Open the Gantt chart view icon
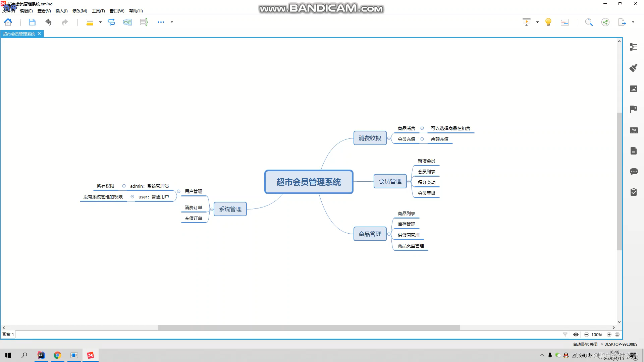The width and height of the screenshot is (644, 362). [x=565, y=22]
